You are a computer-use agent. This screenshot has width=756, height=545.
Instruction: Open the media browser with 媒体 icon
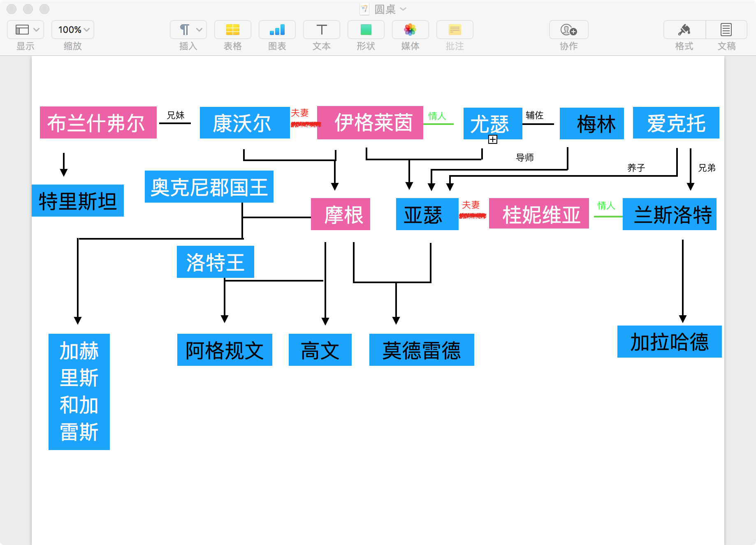tap(410, 30)
